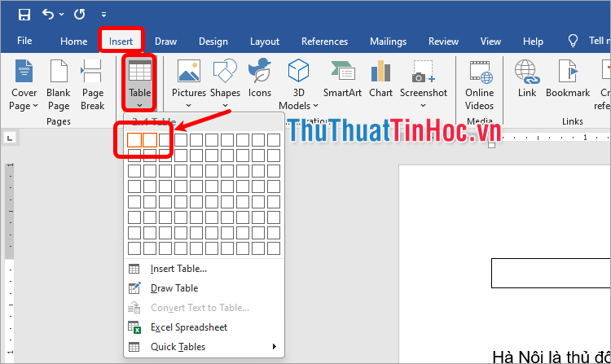Click the tab selector at the ruler corner
This screenshot has height=364, width=611.
tap(10, 138)
